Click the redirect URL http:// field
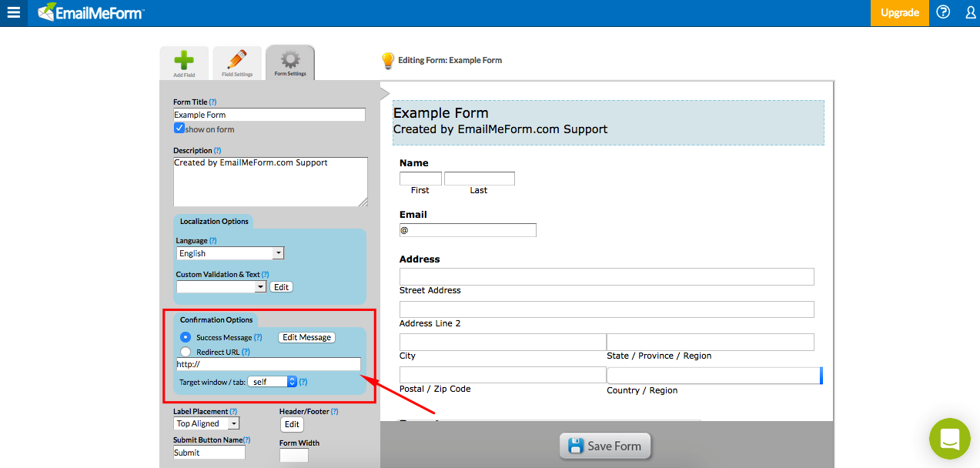Viewport: 980px width, 468px height. (x=269, y=364)
